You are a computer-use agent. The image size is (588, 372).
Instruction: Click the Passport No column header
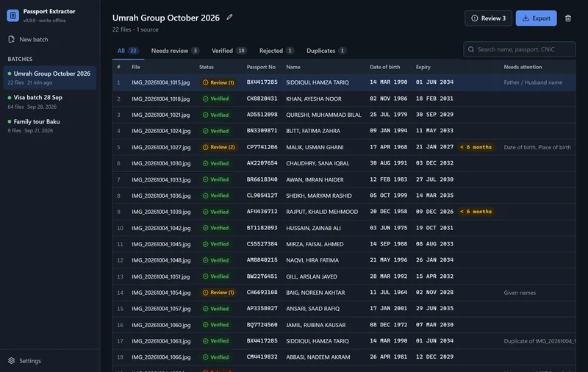click(x=261, y=67)
